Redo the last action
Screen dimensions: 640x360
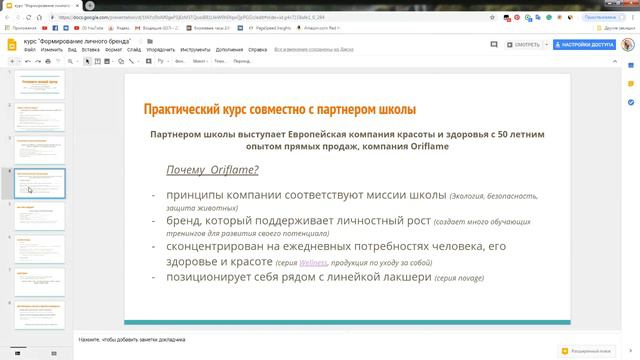pyautogui.click(x=38, y=61)
